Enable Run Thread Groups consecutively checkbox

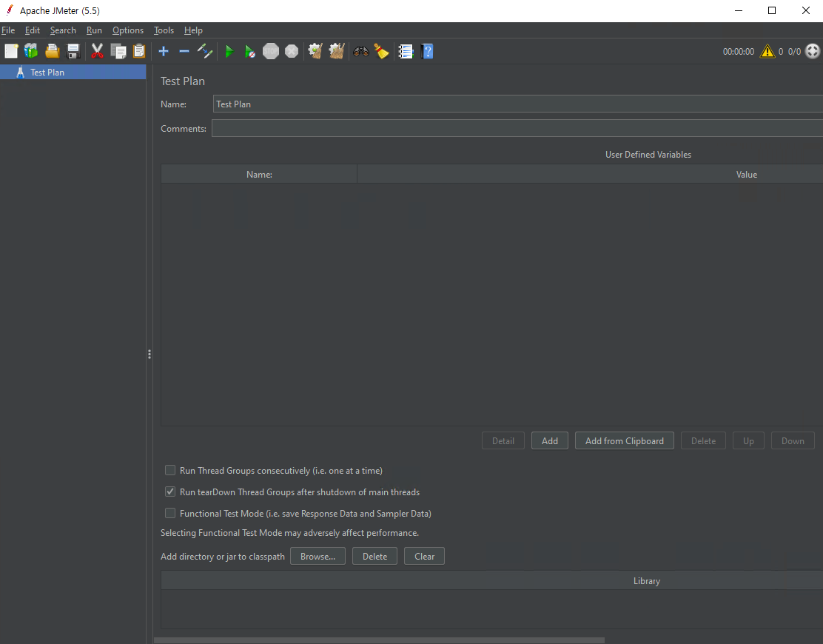pos(170,470)
